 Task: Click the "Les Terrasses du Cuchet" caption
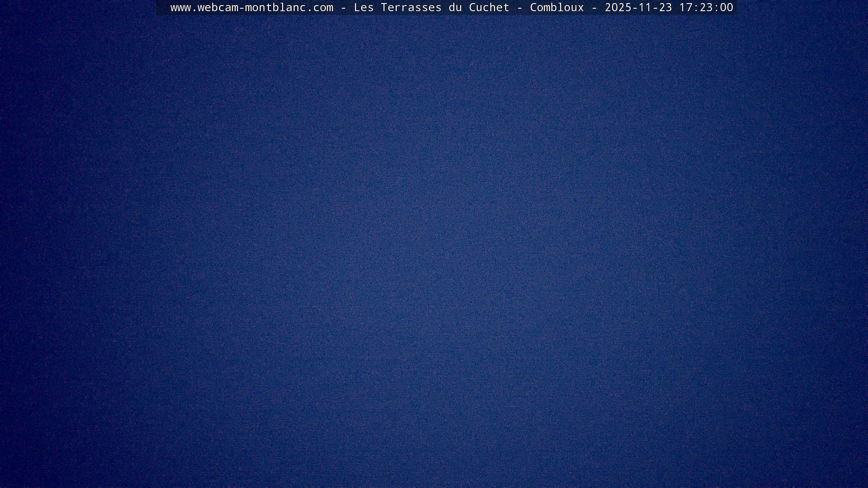coord(431,7)
